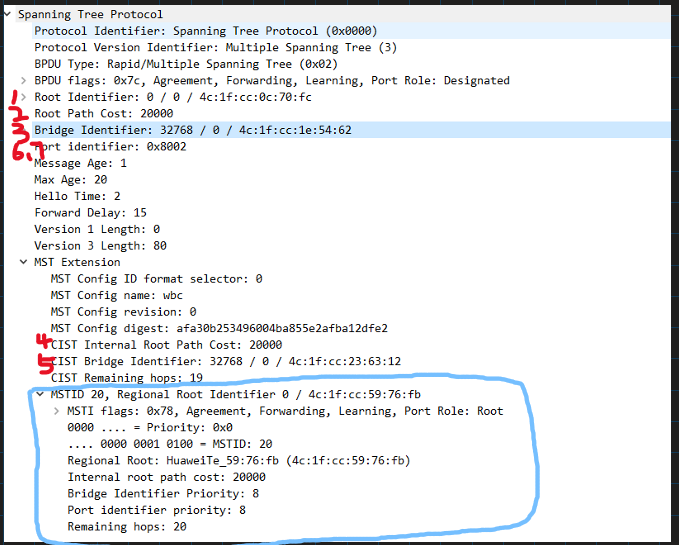
Task: Collapse the MSTID 20 Regional Root section
Action: pos(40,394)
